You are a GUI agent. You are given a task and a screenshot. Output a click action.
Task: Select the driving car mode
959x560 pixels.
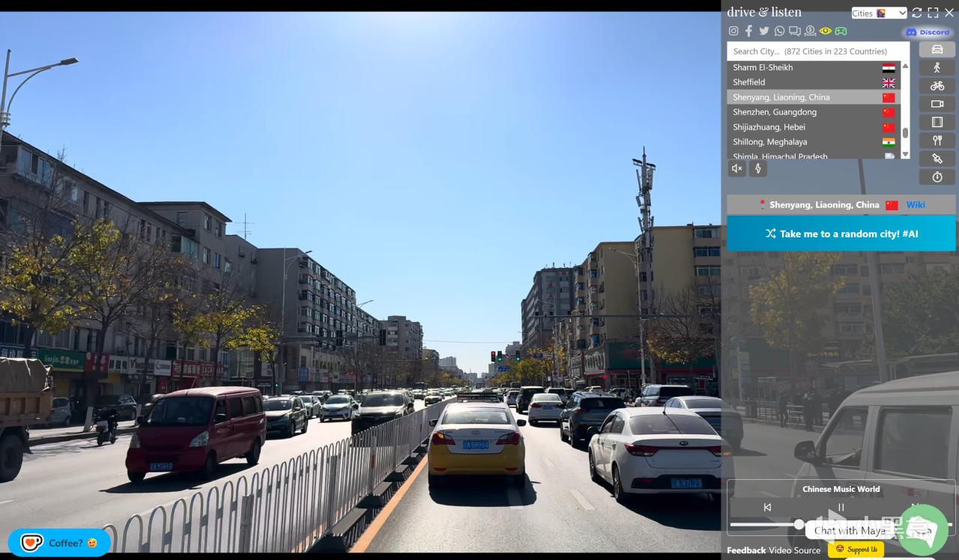coord(937,49)
